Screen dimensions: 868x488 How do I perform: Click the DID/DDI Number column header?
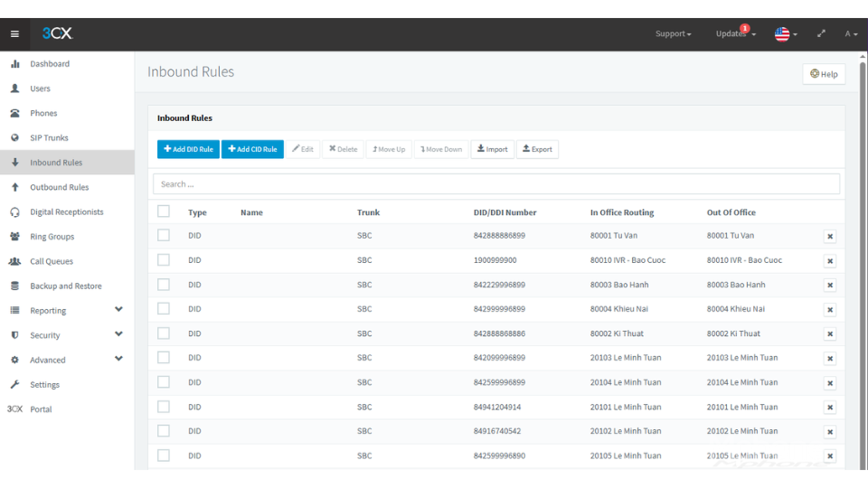(x=505, y=212)
